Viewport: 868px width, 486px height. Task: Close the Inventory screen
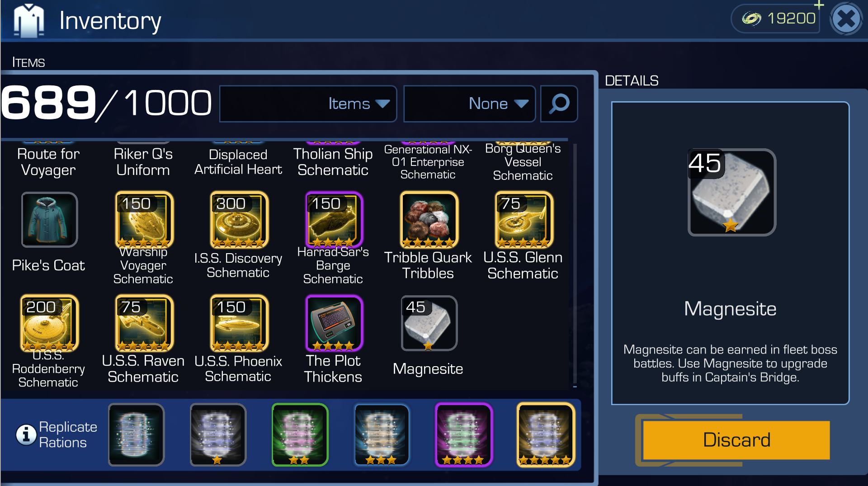pos(846,19)
